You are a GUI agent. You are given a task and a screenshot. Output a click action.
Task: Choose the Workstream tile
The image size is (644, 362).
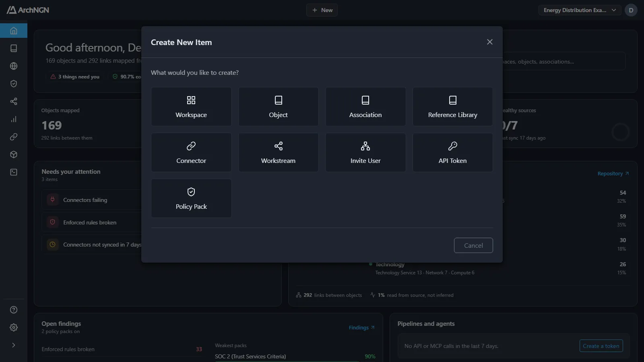tap(279, 152)
